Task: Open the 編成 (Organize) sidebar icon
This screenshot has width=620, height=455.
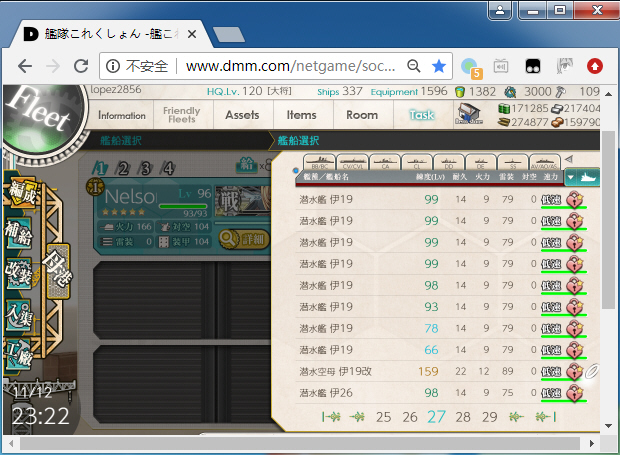Action: 23,193
